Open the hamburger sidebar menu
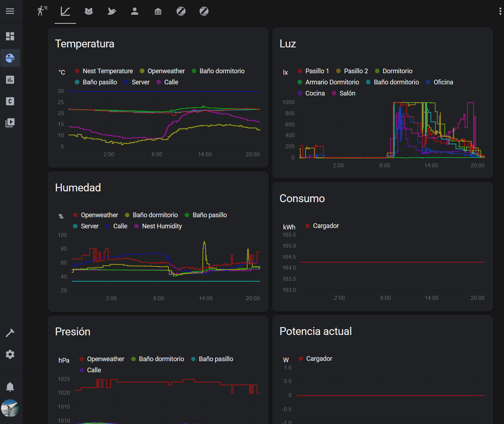 (x=10, y=11)
